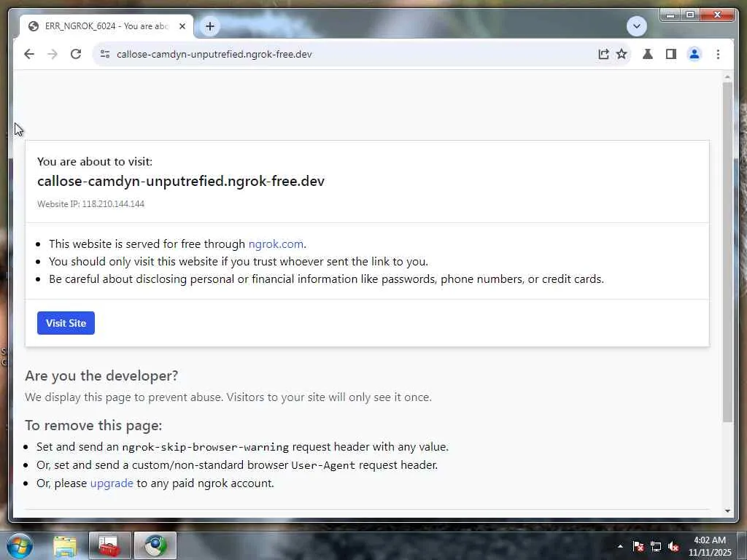Select the ERR_NGROK_6024 tab

(x=106, y=26)
